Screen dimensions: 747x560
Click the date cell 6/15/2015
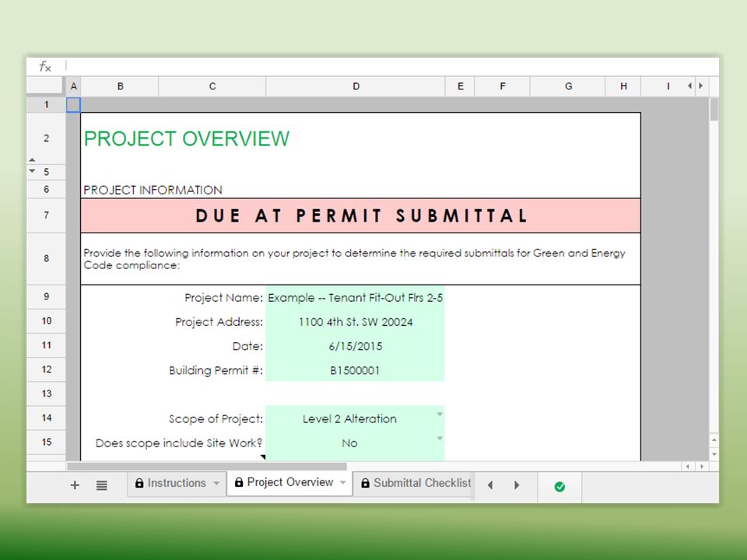[x=355, y=346]
